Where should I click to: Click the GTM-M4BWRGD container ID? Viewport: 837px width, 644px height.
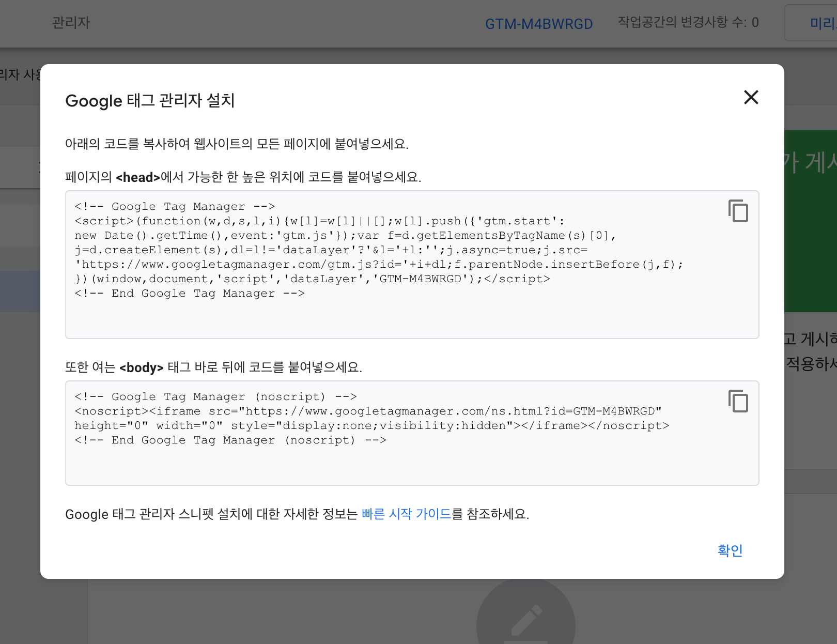click(538, 23)
